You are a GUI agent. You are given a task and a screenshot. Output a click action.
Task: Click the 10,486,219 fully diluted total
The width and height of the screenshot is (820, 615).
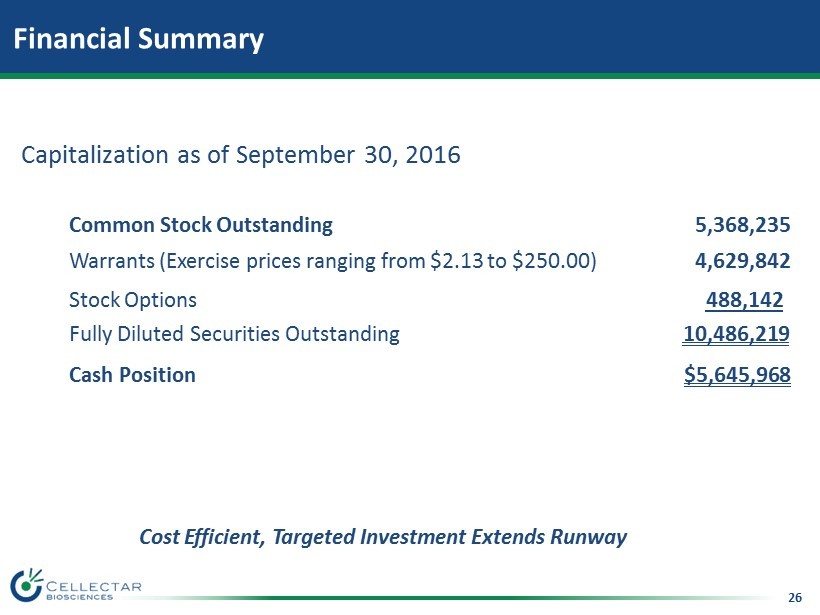tap(736, 334)
